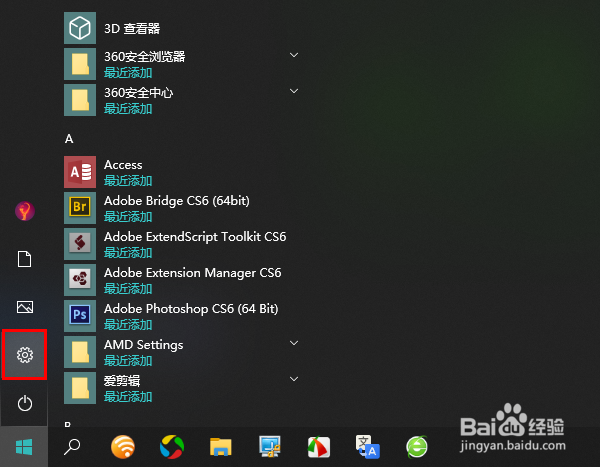Click the Extension Manager CS6 icon
The height and width of the screenshot is (467, 600).
80,280
